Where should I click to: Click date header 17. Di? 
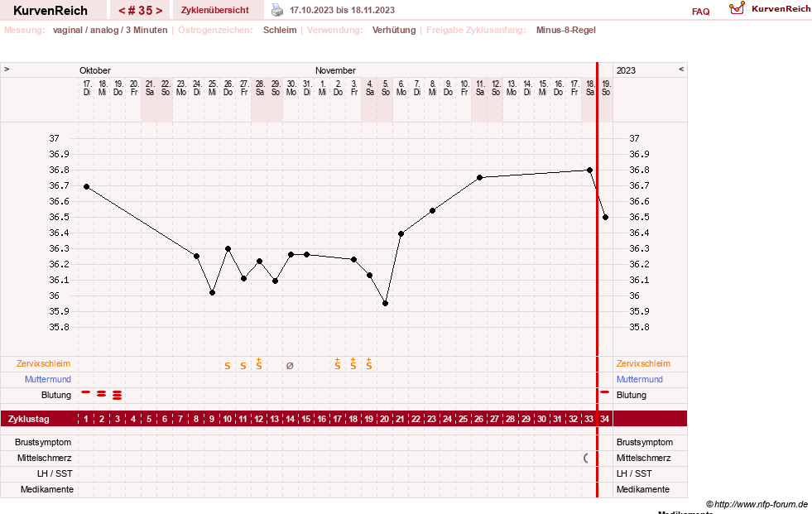86,88
